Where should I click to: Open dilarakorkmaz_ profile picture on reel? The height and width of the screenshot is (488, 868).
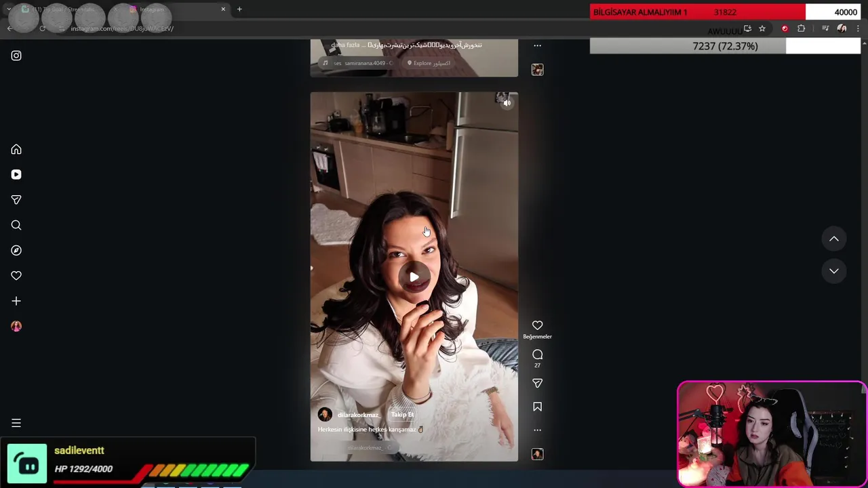[x=325, y=414]
